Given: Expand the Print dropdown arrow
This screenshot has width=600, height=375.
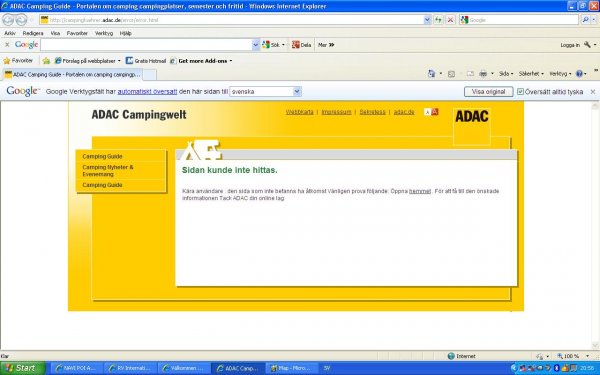Looking at the screenshot, I should pyautogui.click(x=492, y=73).
